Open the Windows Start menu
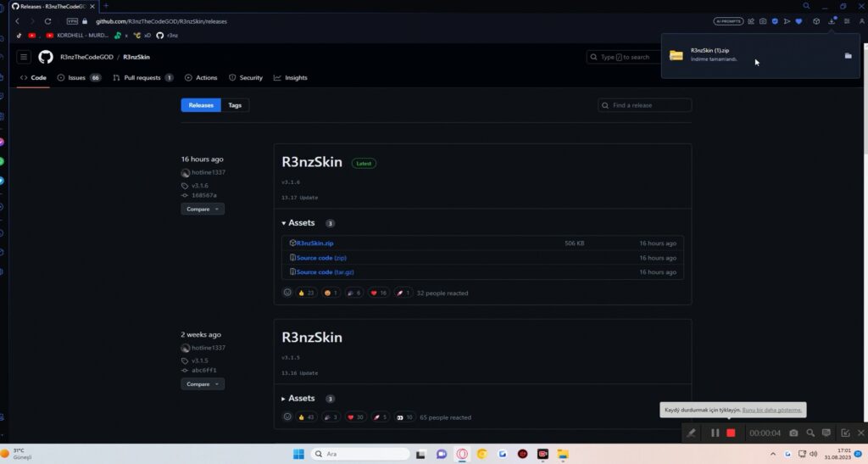The width and height of the screenshot is (868, 464). [x=298, y=454]
